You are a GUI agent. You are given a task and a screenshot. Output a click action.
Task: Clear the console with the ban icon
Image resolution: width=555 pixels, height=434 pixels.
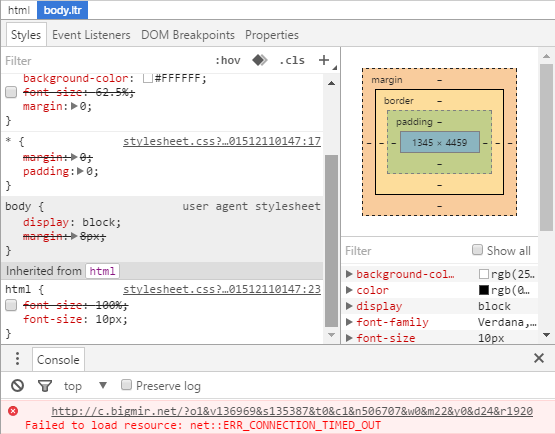tap(17, 386)
